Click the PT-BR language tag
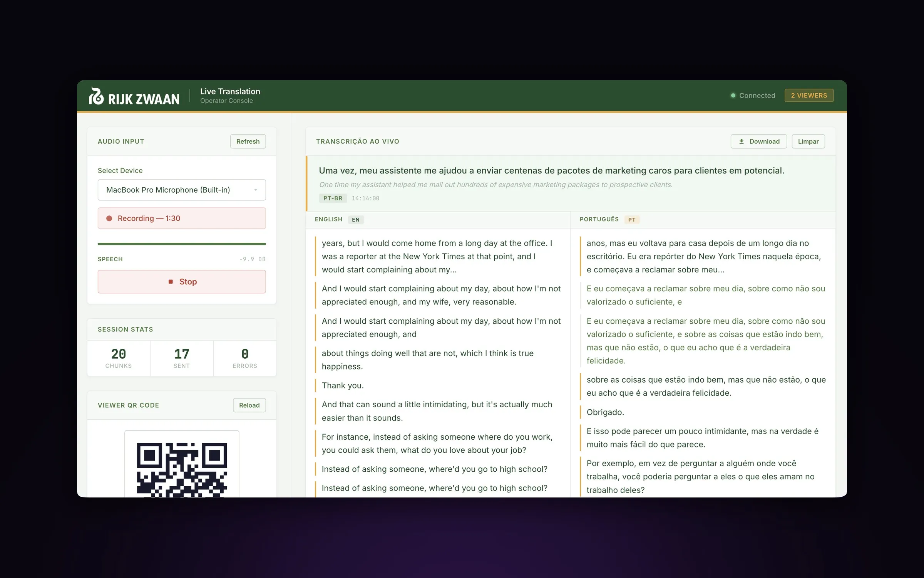Viewport: 924px width, 578px height. point(333,198)
